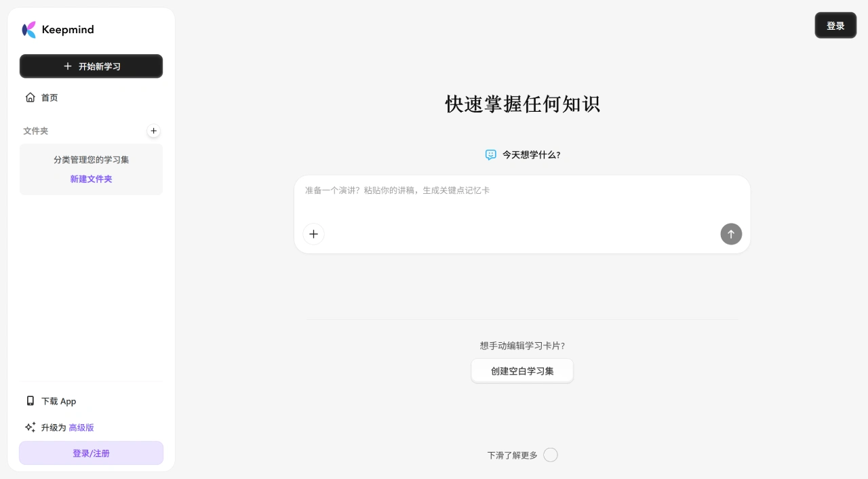Add a folder with the 文件夹 plus icon
Viewport: 868px width, 479px height.
point(154,131)
